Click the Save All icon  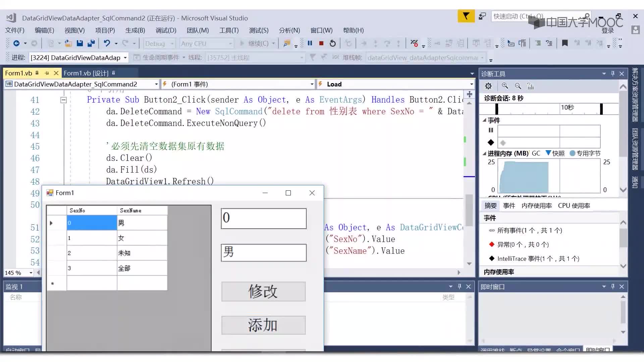pyautogui.click(x=91, y=43)
